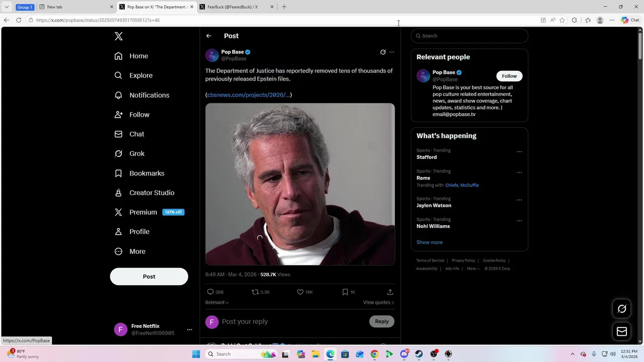Screen dimensions: 644x362
Task: Open the Favorites list icon
Action: pyautogui.click(x=588, y=20)
